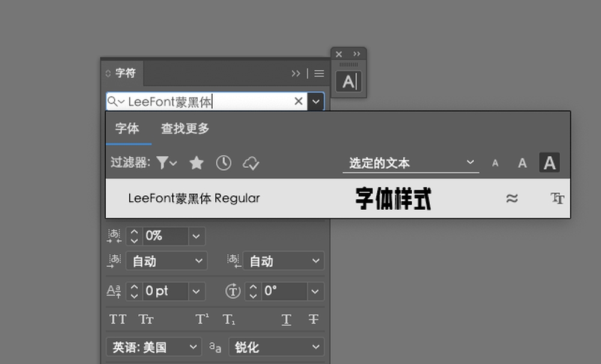
Task: Click the font type icon in LeeFont row
Action: [x=557, y=198]
